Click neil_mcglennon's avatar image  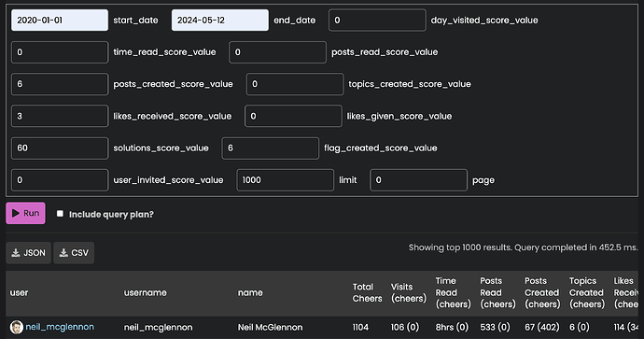[x=17, y=328]
